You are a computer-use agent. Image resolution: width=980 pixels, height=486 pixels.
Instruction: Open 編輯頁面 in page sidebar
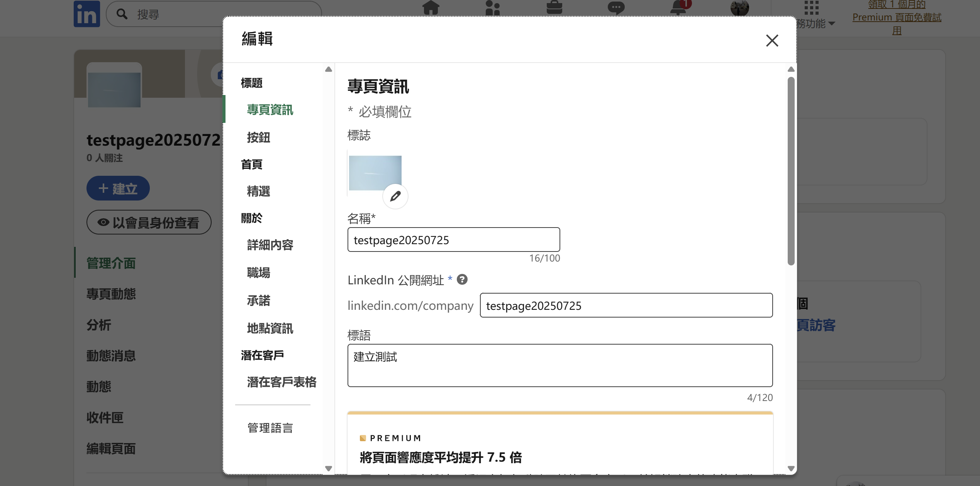click(x=111, y=449)
